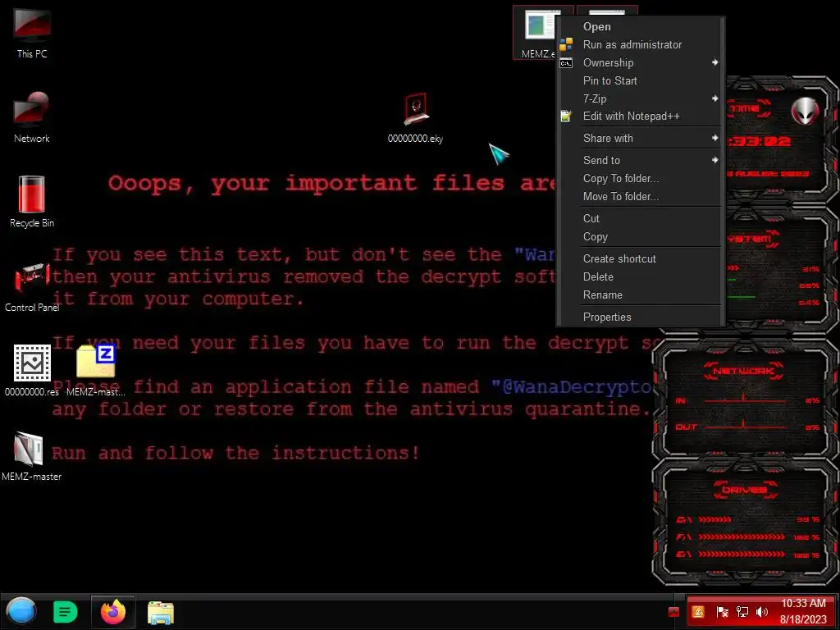Click the DRIVES header in the widget

pyautogui.click(x=743, y=490)
